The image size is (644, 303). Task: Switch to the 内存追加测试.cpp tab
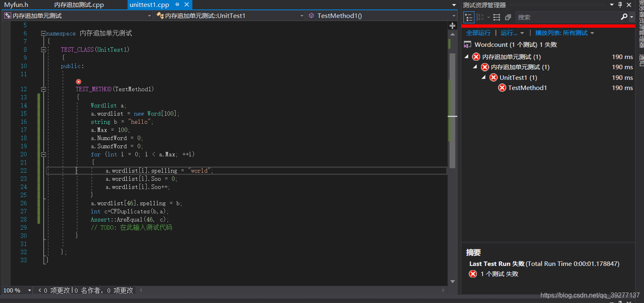79,5
